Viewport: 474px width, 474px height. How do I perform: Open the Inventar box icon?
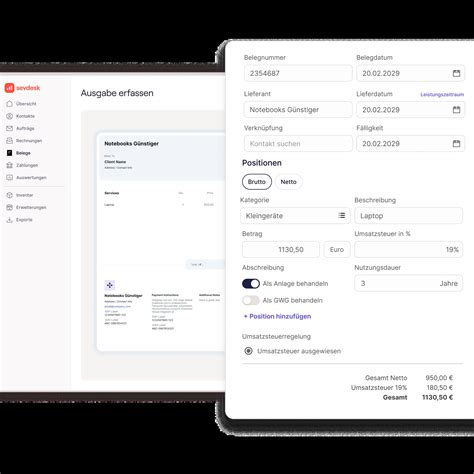[10, 195]
